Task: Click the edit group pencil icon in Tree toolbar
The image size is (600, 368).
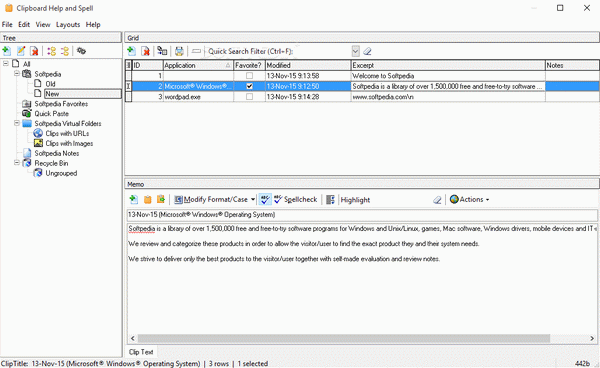Action: 21,51
